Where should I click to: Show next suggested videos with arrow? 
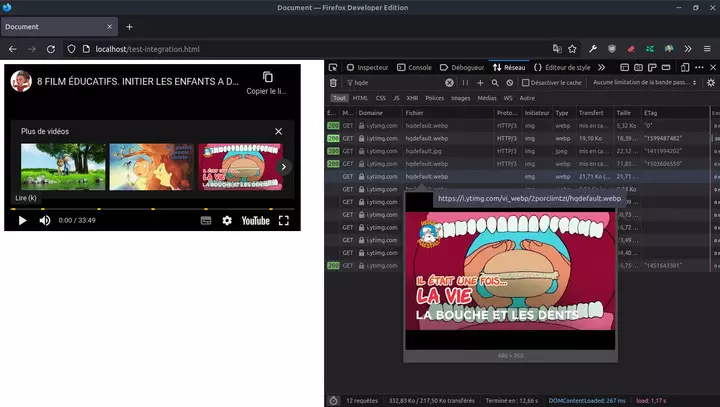pos(283,167)
